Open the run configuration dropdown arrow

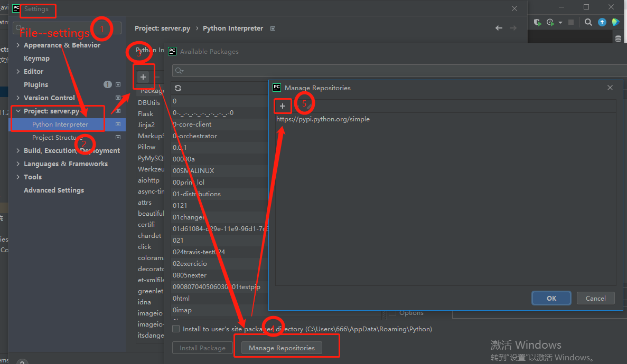560,23
